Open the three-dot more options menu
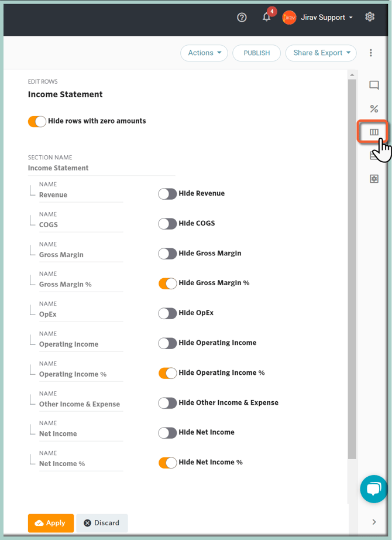The image size is (392, 540). (x=371, y=53)
